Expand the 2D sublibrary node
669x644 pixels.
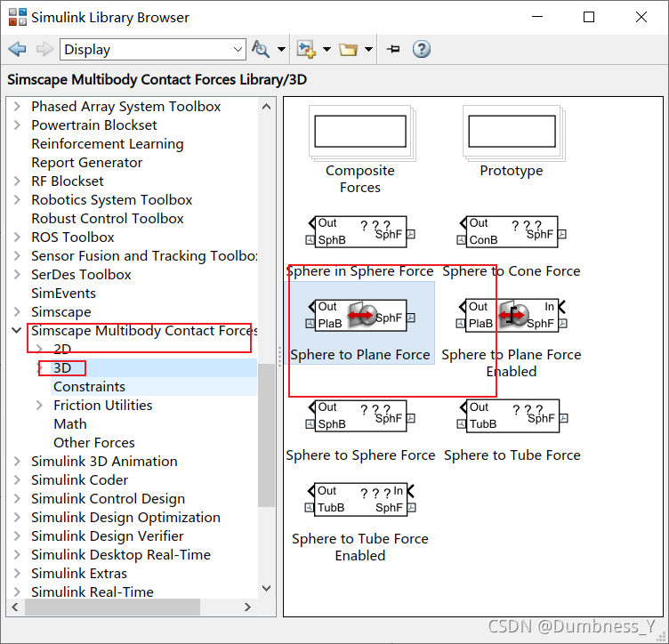(39, 350)
